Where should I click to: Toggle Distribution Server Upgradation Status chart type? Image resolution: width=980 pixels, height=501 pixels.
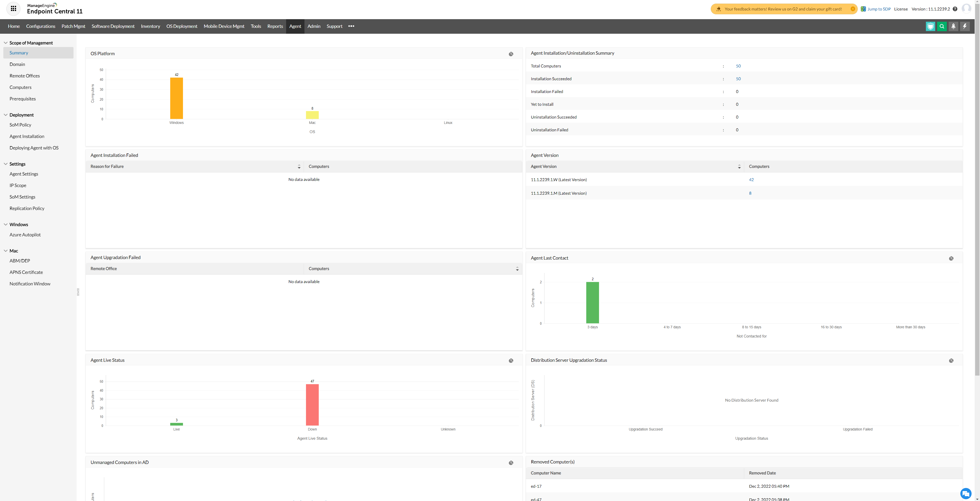pos(951,360)
